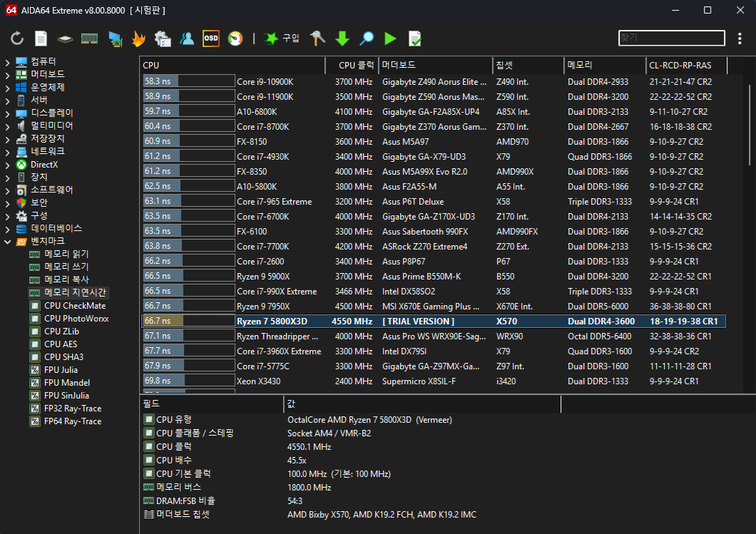Sort by the 메모리 column header
The image size is (756, 534).
[605, 65]
